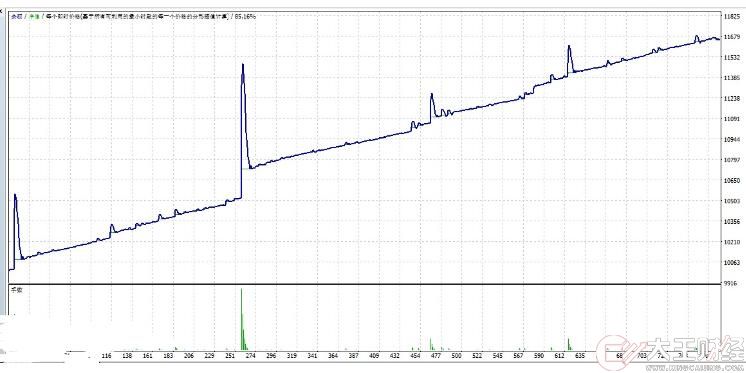
Task: Click the 10944 value on the price axis
Action: (733, 139)
